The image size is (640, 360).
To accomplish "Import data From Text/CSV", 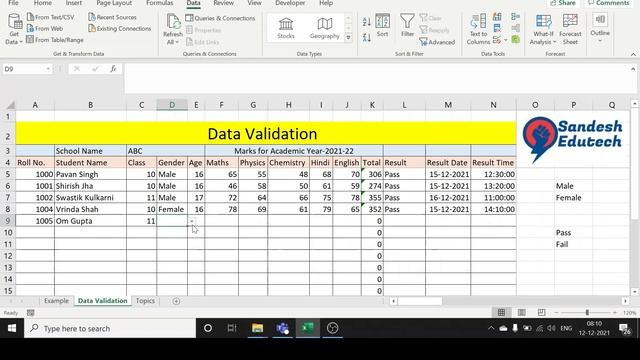I will click(x=51, y=17).
